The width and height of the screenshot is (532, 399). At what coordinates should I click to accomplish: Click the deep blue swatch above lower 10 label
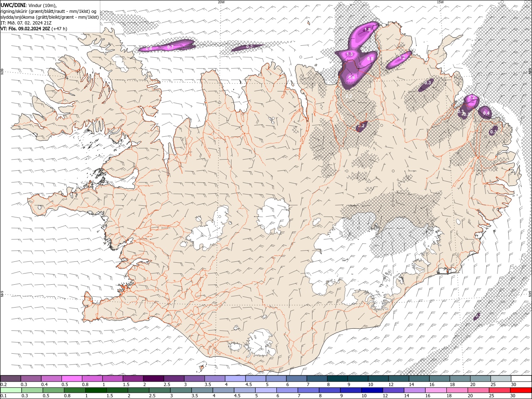point(372,390)
